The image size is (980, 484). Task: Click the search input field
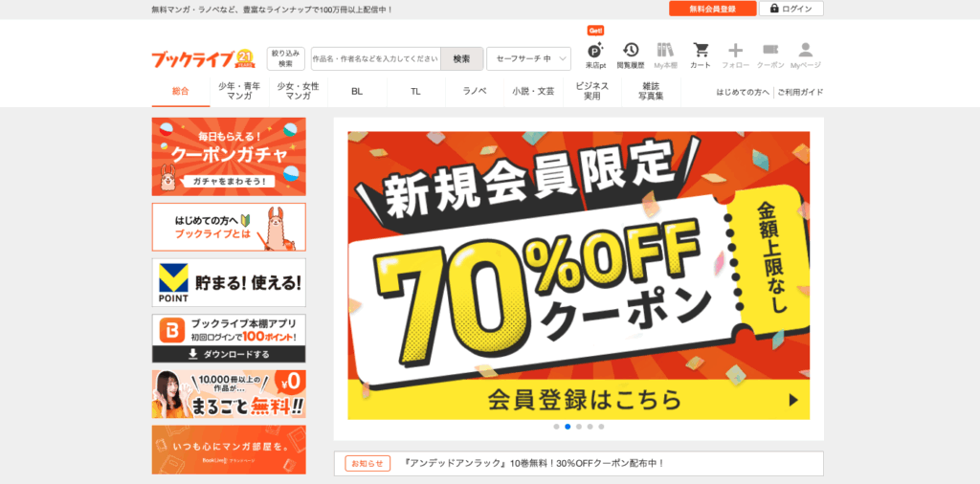(375, 58)
